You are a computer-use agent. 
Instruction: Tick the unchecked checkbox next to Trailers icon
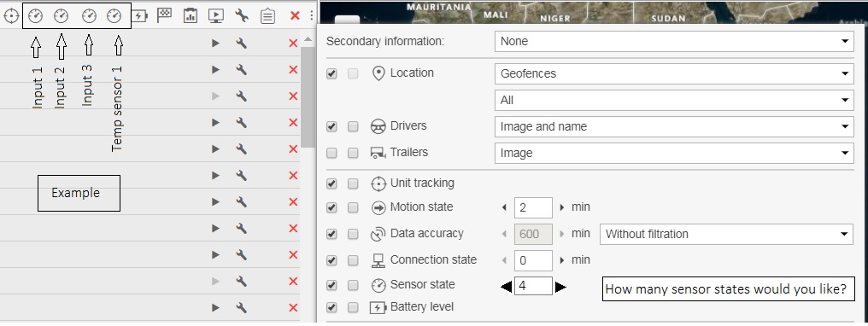click(x=353, y=153)
